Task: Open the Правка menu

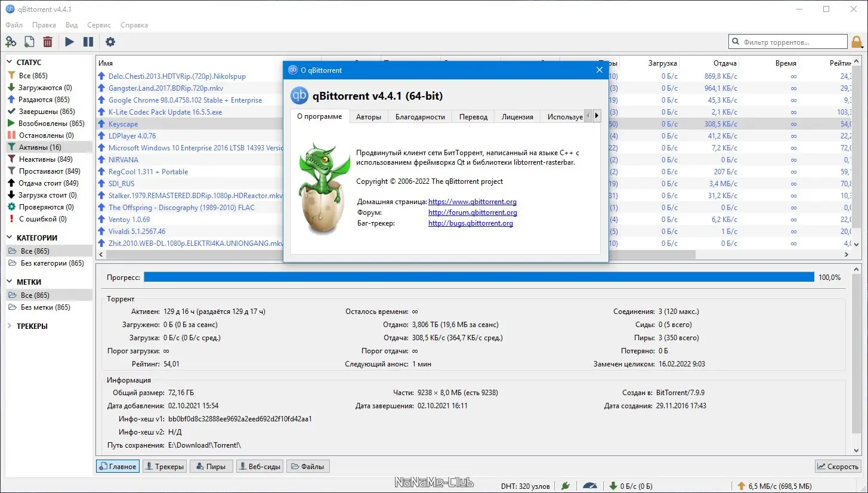Action: (44, 25)
